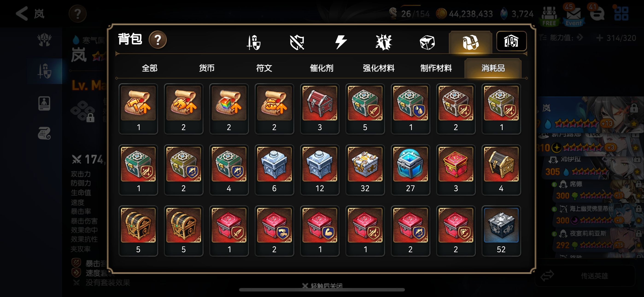
Task: Open the FREE gift shop icon
Action: click(549, 16)
